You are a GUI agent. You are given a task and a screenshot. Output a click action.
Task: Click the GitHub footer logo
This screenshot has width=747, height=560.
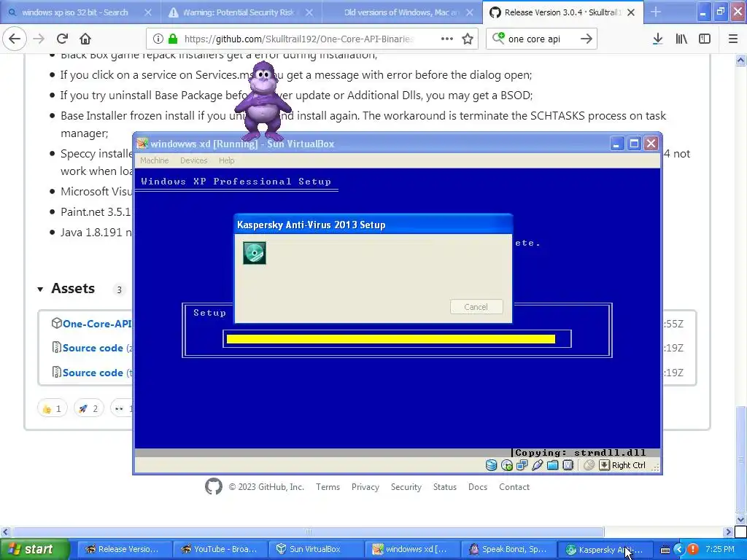[214, 486]
